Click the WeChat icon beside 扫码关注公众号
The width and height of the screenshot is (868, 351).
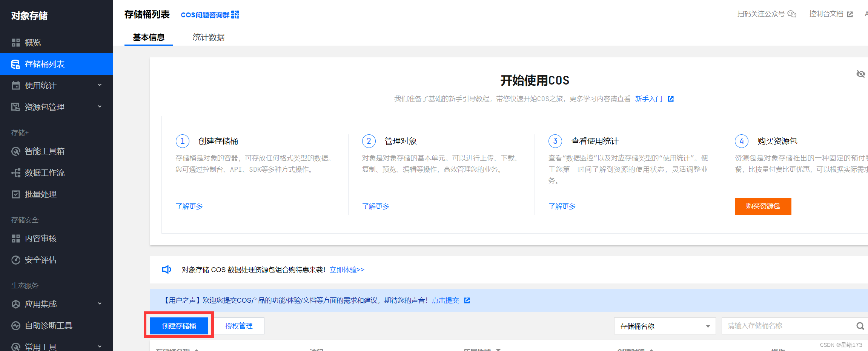coord(792,14)
